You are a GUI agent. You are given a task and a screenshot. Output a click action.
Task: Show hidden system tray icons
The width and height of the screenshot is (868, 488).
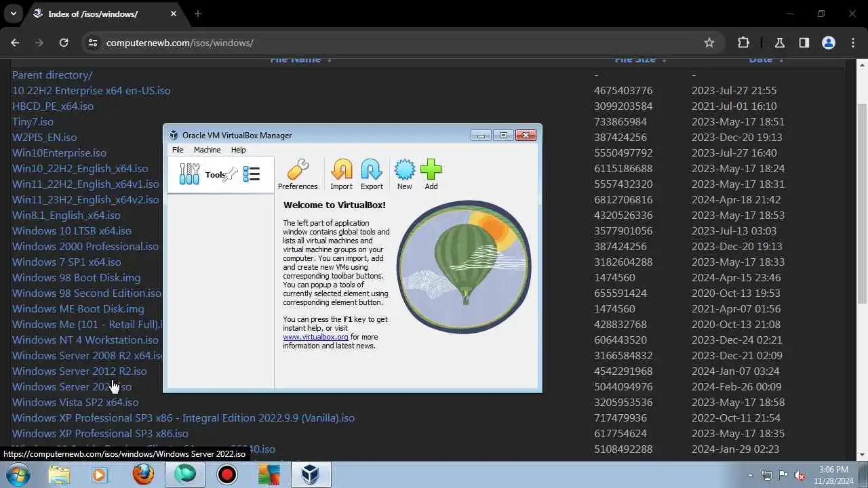tap(750, 475)
